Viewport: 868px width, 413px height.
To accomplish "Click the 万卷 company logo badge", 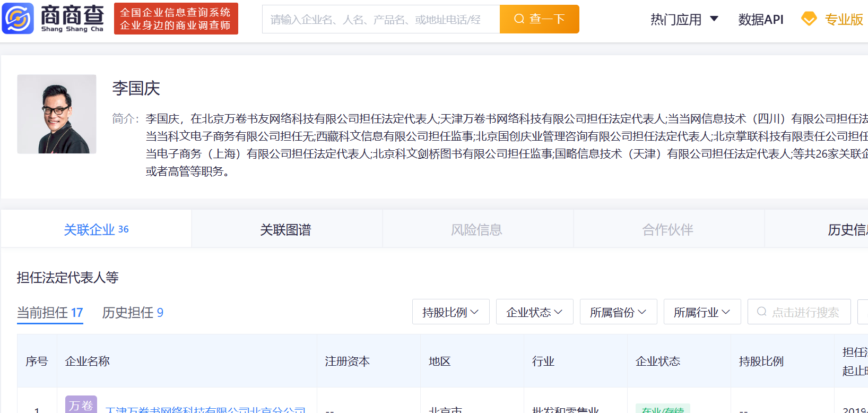I will click(81, 405).
